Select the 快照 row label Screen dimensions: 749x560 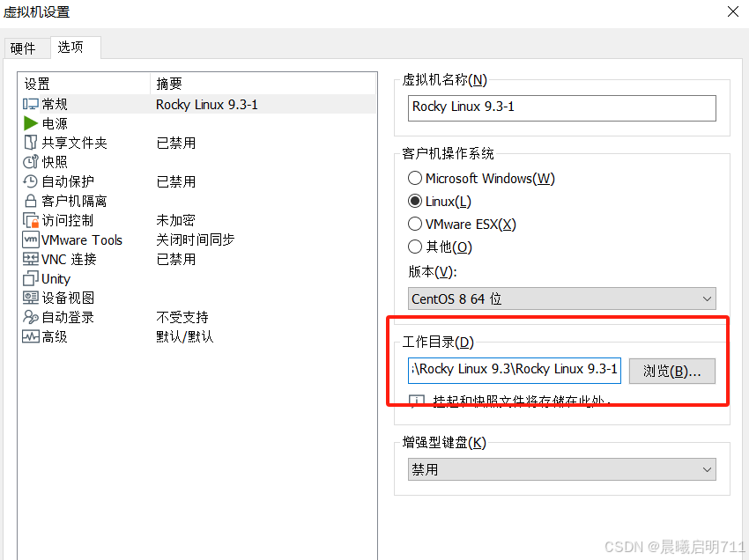[x=55, y=162]
